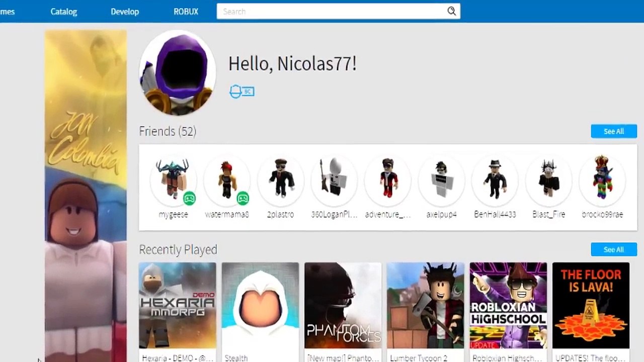Open the Develop menu item
The height and width of the screenshot is (362, 644).
coord(125,12)
